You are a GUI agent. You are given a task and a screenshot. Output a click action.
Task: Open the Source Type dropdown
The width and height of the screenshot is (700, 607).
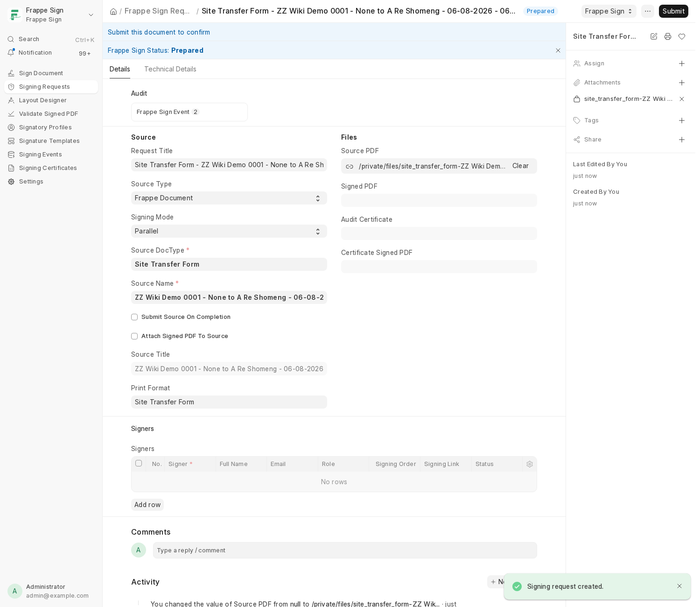pos(229,198)
